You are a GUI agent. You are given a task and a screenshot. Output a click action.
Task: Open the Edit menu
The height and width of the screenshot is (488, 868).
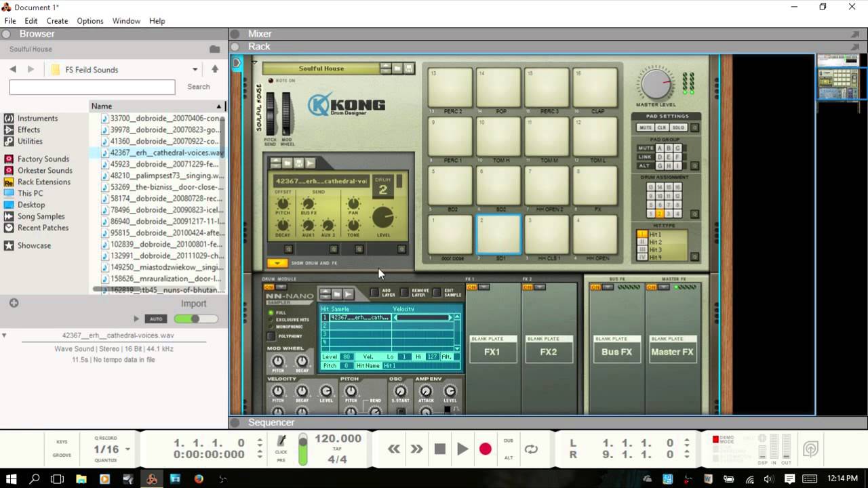(x=31, y=21)
